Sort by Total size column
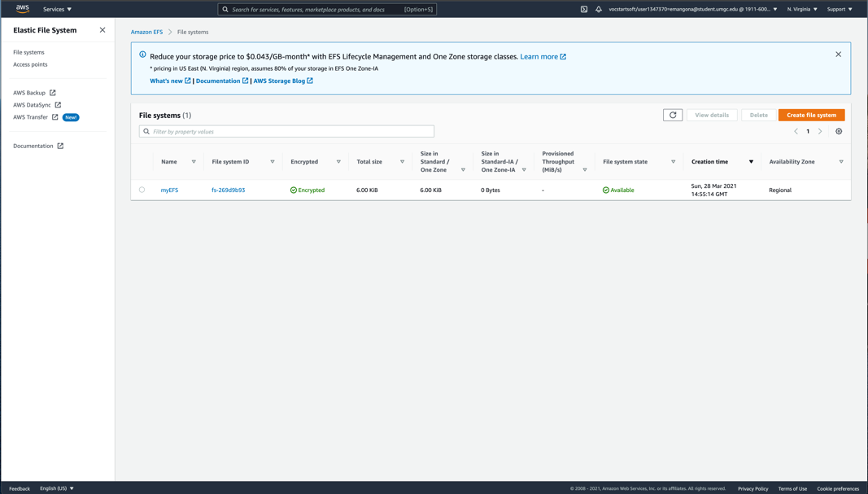 pos(402,162)
